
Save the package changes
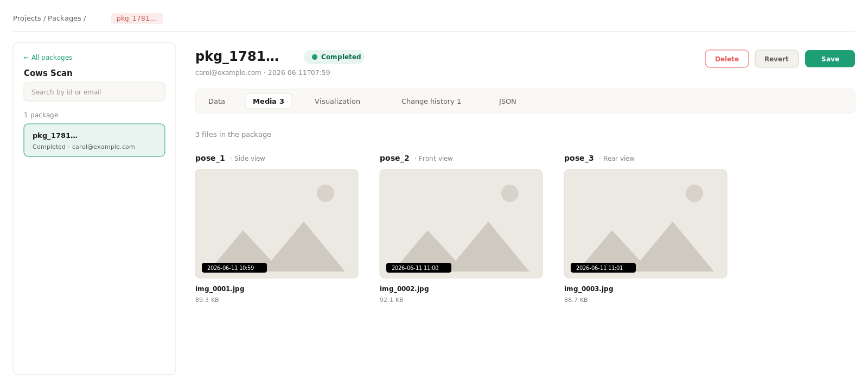point(829,59)
